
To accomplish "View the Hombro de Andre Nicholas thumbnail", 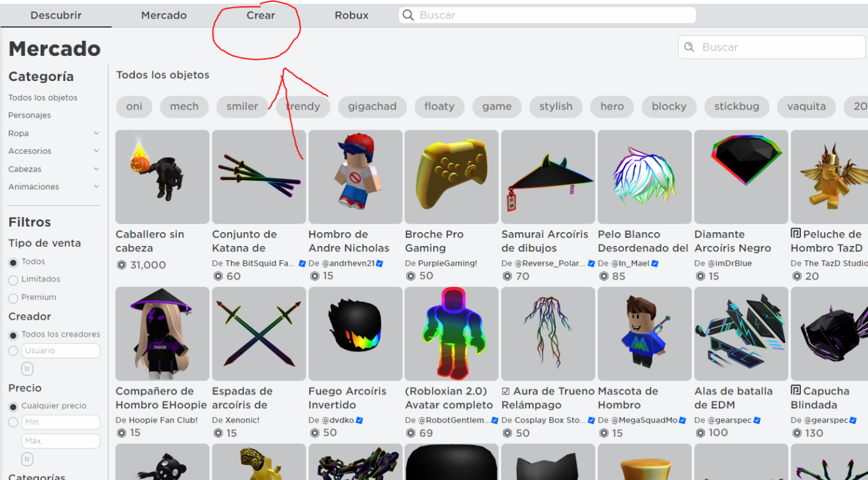I will point(355,177).
